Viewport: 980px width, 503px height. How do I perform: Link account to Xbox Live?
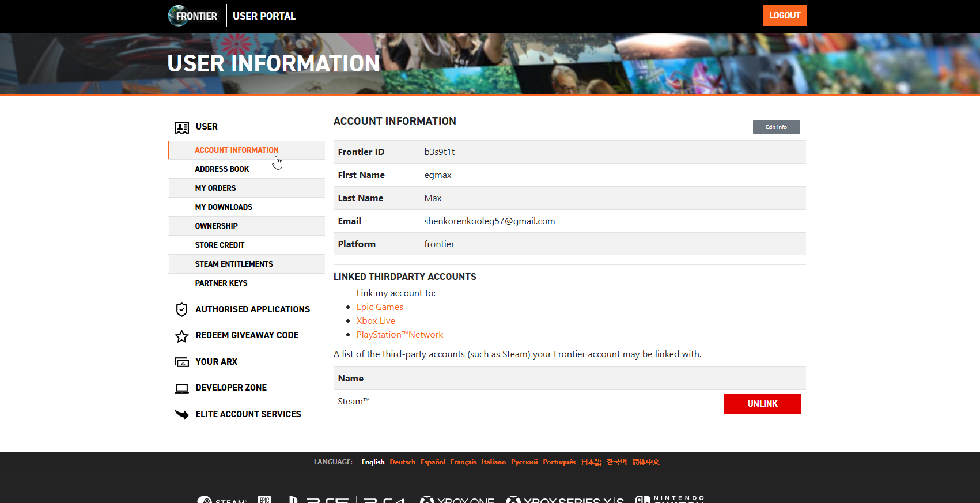tap(376, 321)
